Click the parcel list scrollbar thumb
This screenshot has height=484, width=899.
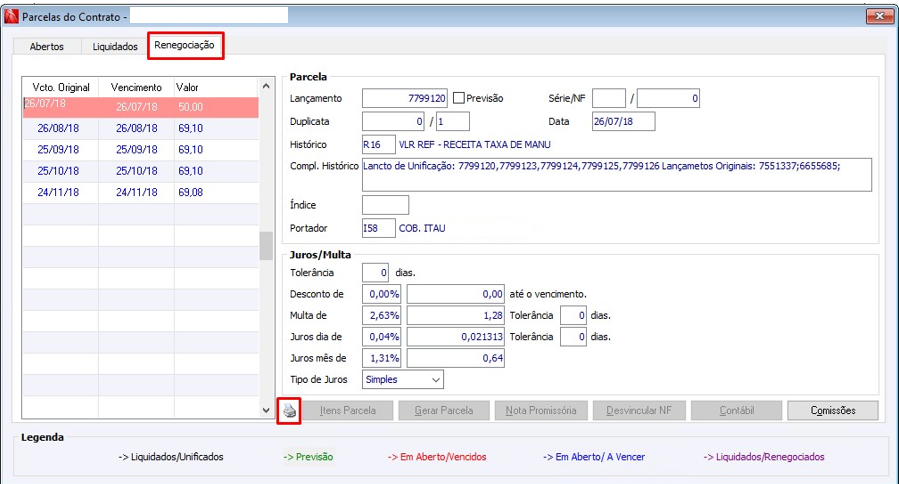pos(266,246)
